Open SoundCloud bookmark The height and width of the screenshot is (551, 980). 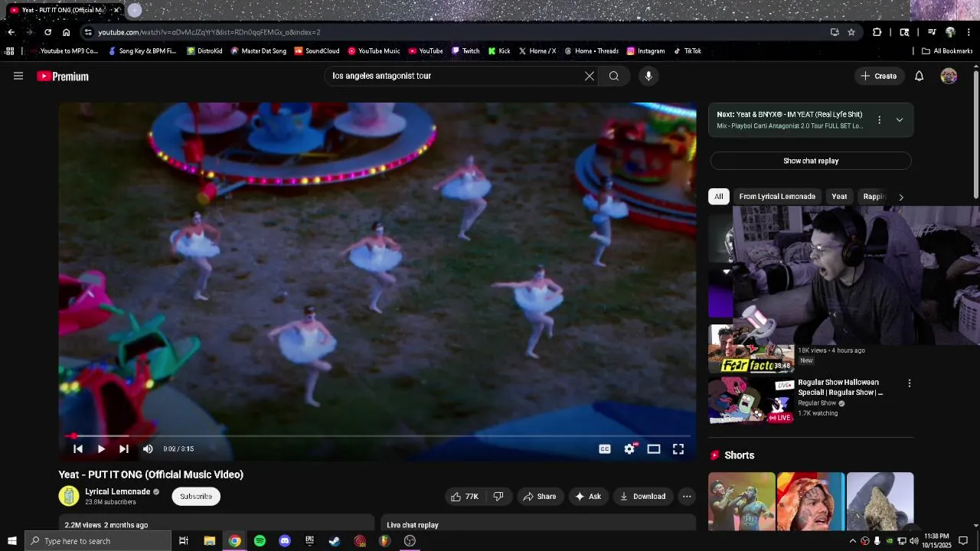pyautogui.click(x=317, y=51)
